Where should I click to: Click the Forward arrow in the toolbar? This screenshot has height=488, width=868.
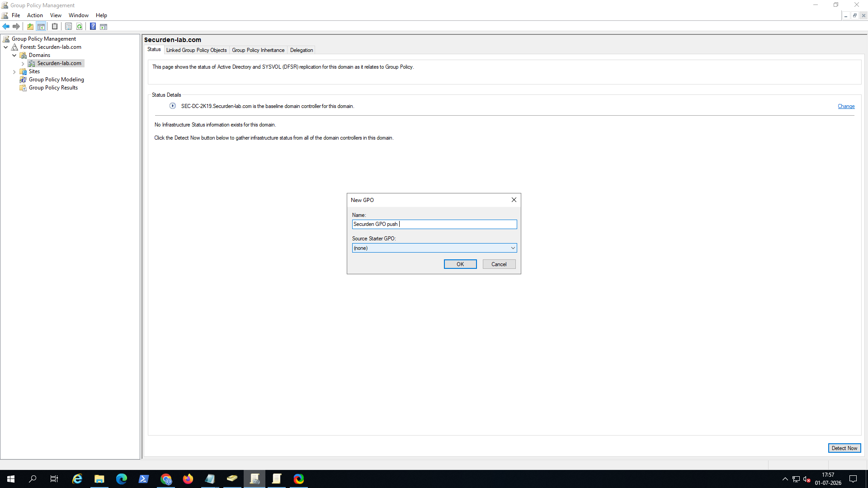(x=16, y=27)
